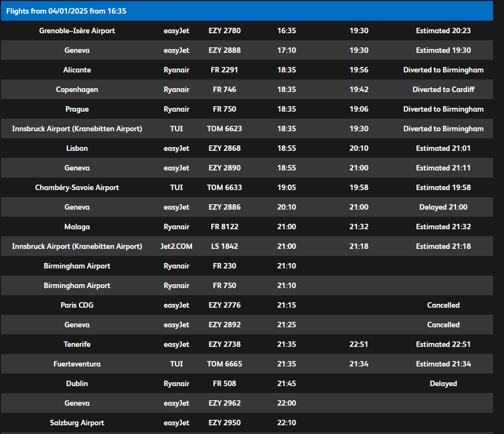Select flight number EZY 2888

(224, 50)
